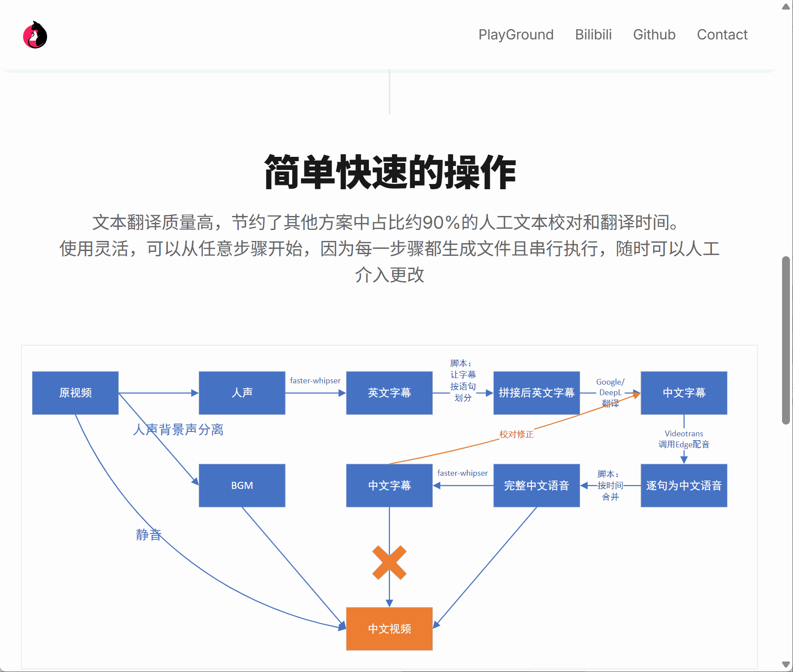Click the vertical scrollbar thumb
Screen dimensions: 793x672
(786, 340)
